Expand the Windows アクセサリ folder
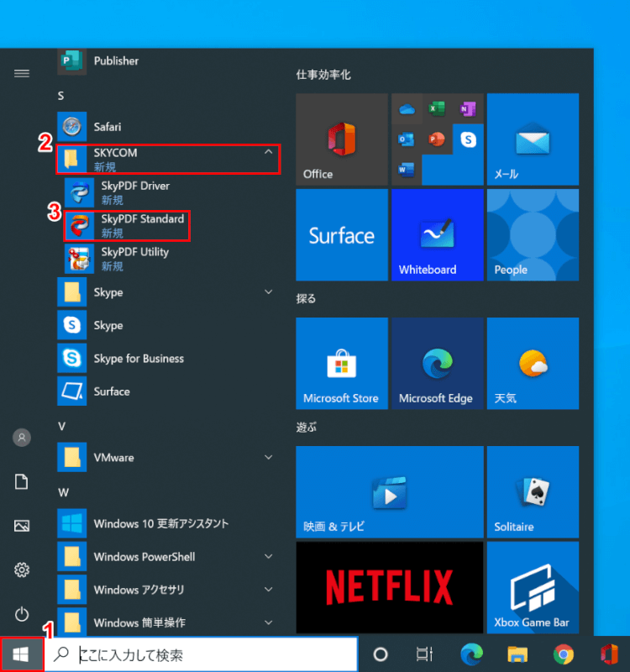Image resolution: width=630 pixels, height=672 pixels. coord(167,590)
